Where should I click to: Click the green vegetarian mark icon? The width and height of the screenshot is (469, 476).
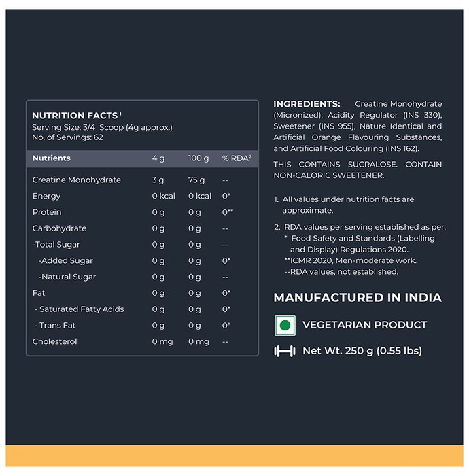point(285,325)
